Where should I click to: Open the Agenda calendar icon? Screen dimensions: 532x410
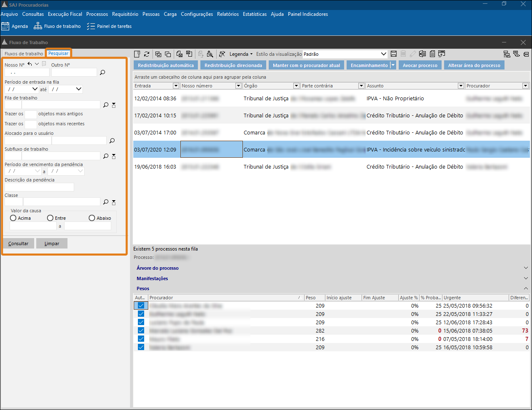[5, 26]
